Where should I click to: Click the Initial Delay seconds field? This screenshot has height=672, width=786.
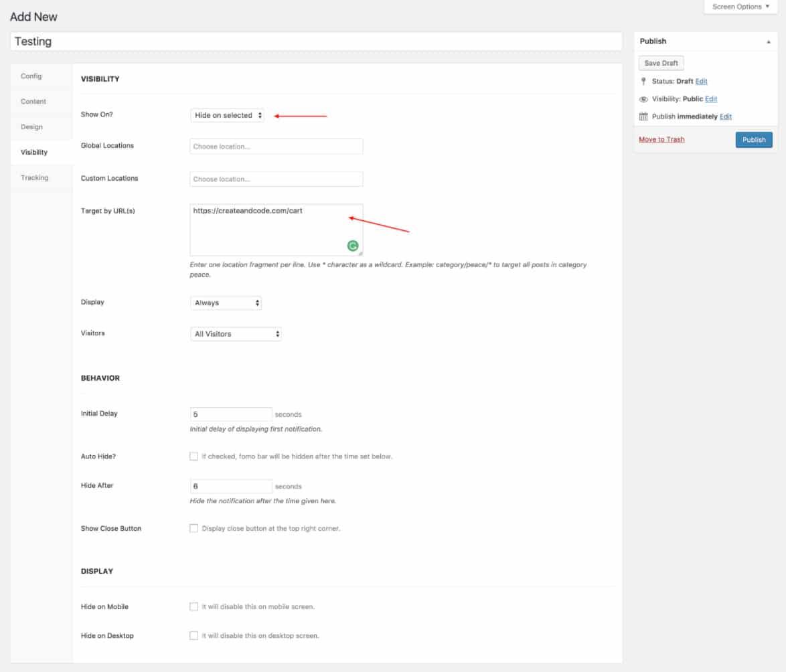click(231, 414)
